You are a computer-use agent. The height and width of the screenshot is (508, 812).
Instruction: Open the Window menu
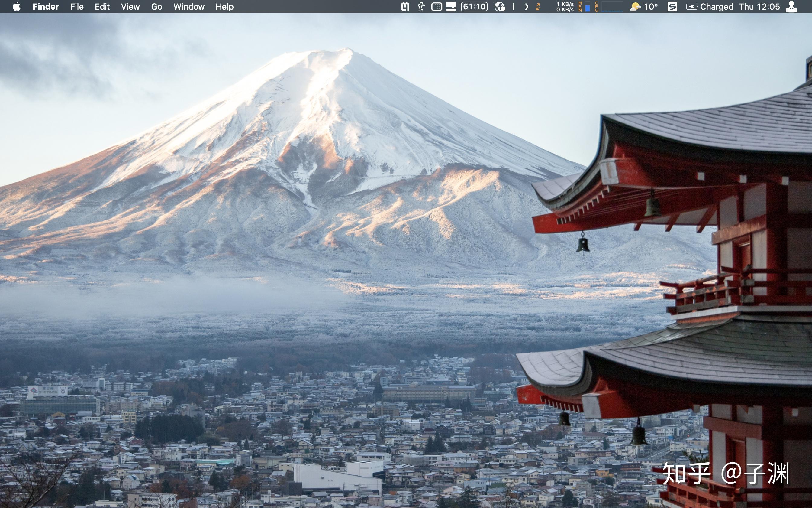(x=189, y=7)
